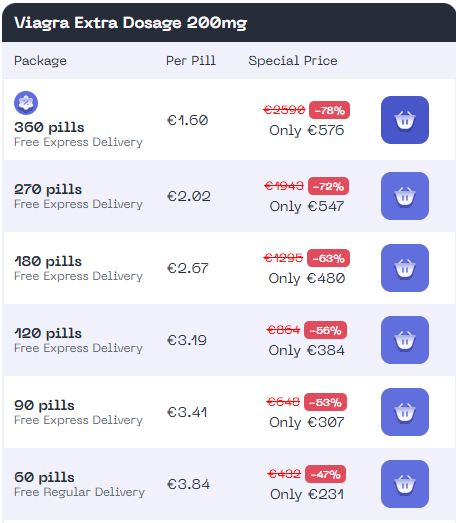Add 90 pills package to cart
The height and width of the screenshot is (523, 456).
tap(405, 412)
